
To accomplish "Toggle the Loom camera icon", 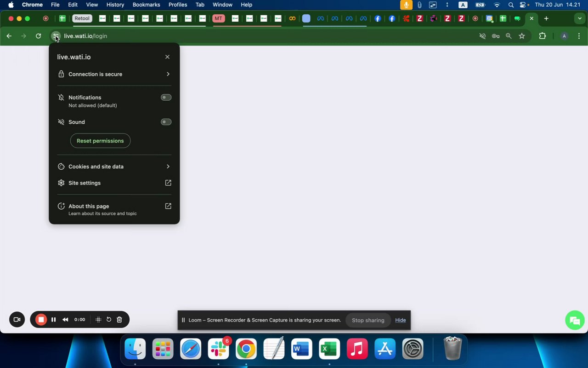I will point(17,320).
